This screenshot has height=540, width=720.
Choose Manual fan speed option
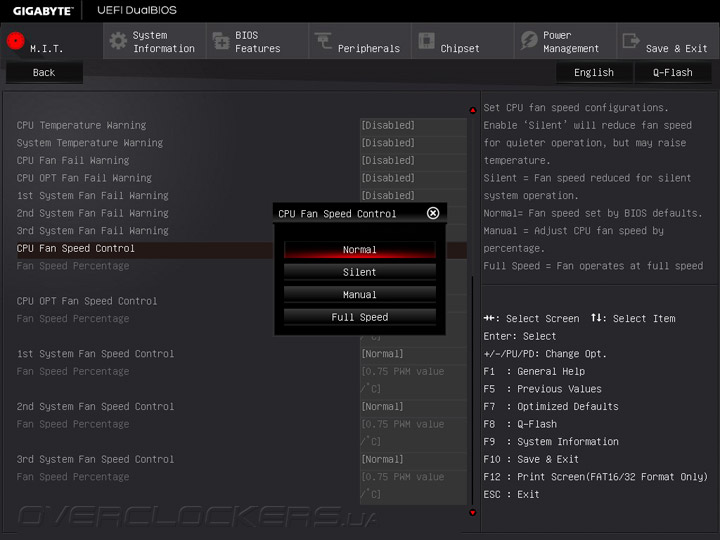click(x=360, y=295)
